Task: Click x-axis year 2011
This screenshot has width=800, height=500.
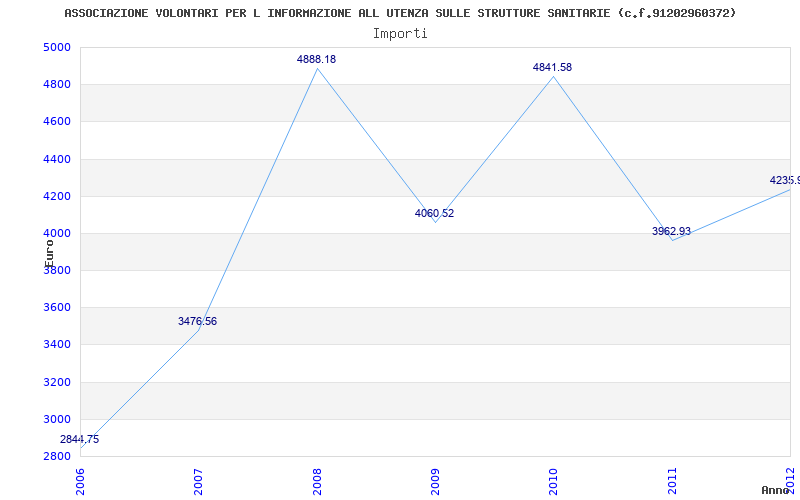Action: pos(672,481)
